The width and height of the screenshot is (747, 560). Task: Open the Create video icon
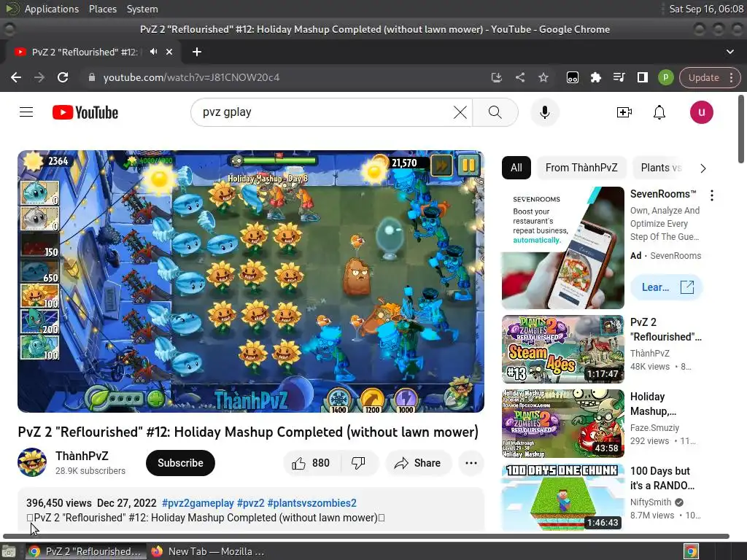click(624, 112)
